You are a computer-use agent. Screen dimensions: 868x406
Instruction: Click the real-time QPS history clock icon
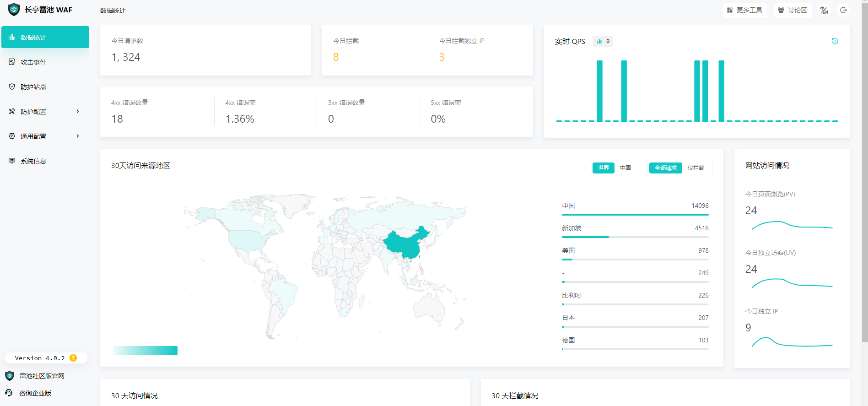click(835, 41)
